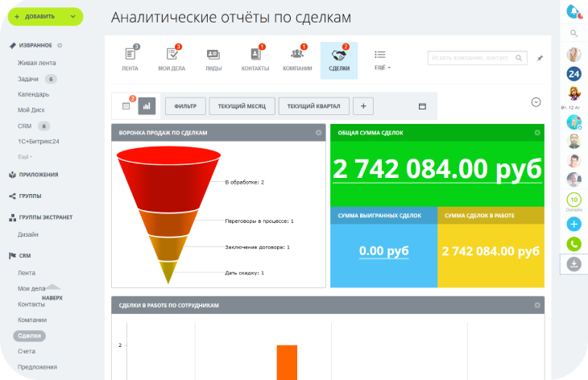Select the Сделки tab

click(x=339, y=59)
